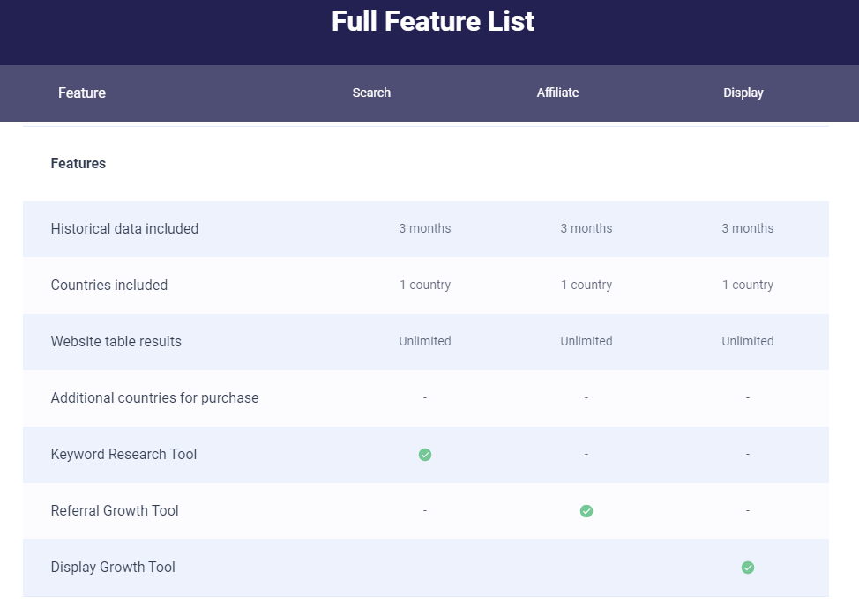The width and height of the screenshot is (859, 616).
Task: Click Additional countries for purchase label
Action: tap(154, 398)
